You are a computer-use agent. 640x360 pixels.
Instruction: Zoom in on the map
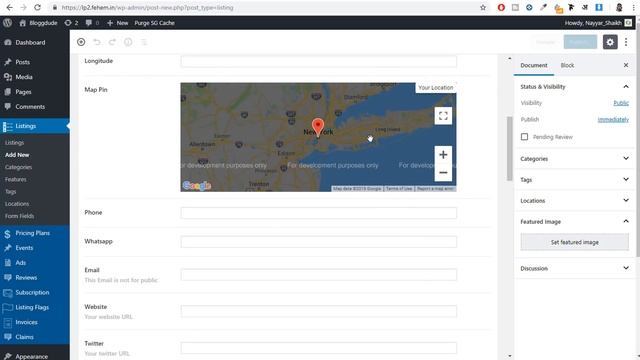443,155
